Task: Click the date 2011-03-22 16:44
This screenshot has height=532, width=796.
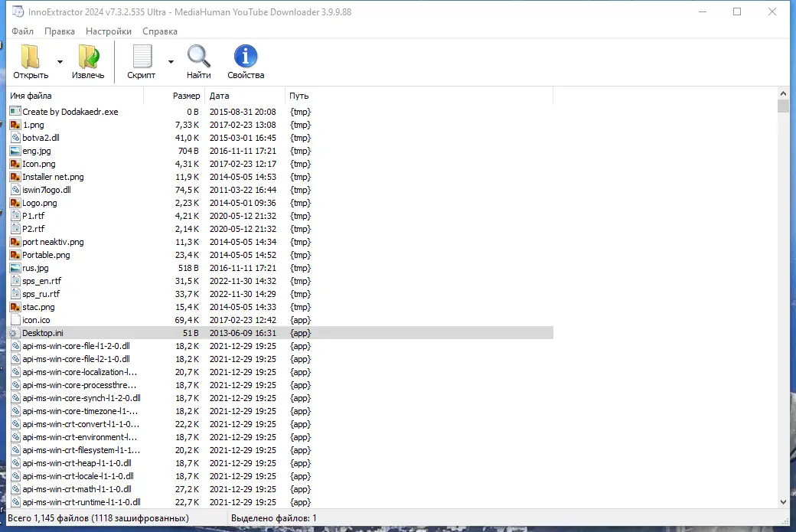Action: point(243,190)
